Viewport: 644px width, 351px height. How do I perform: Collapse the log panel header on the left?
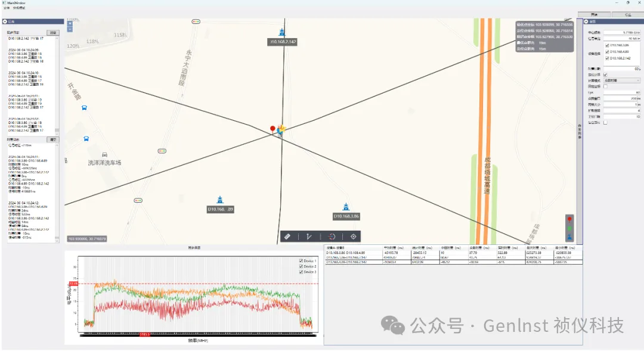click(x=5, y=21)
